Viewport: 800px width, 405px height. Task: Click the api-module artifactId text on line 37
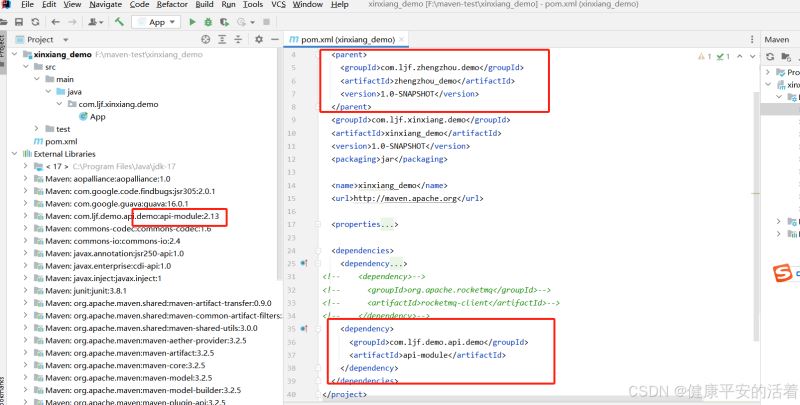[x=426, y=355]
